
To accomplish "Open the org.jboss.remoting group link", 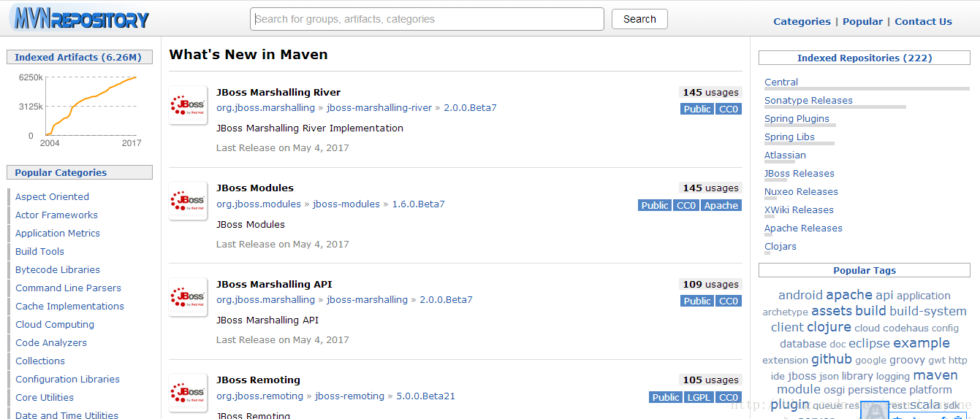I will (259, 396).
